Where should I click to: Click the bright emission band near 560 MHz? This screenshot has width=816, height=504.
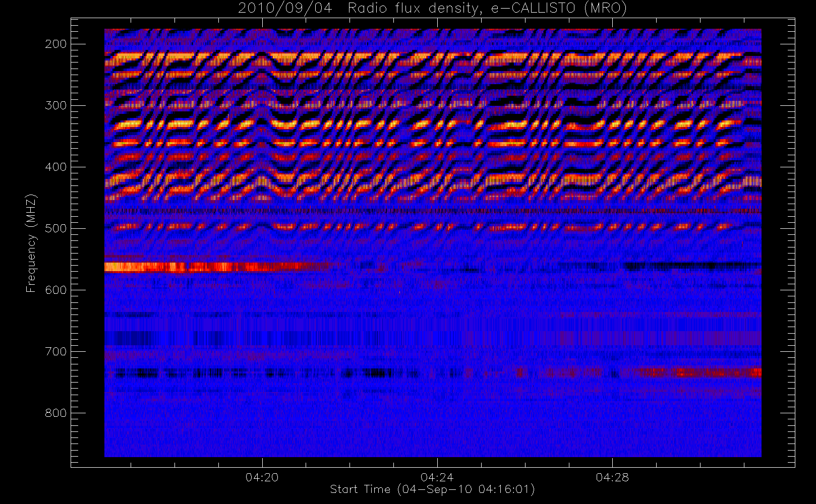click(x=217, y=267)
